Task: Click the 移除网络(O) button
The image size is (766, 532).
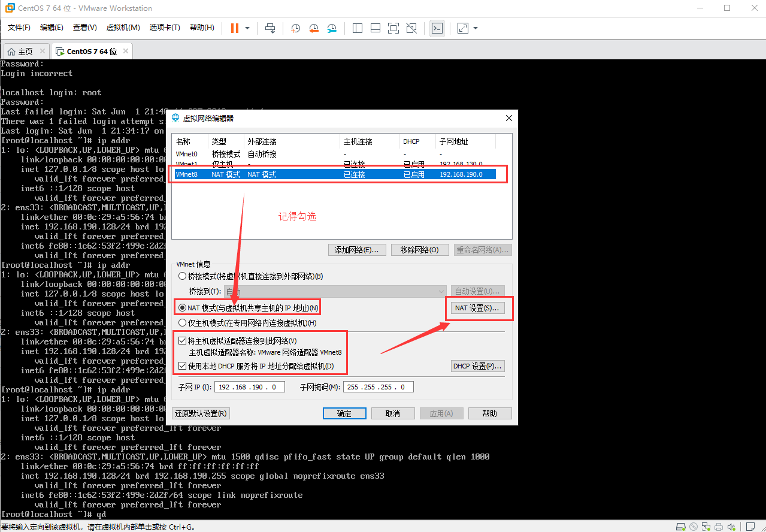Action: (420, 250)
